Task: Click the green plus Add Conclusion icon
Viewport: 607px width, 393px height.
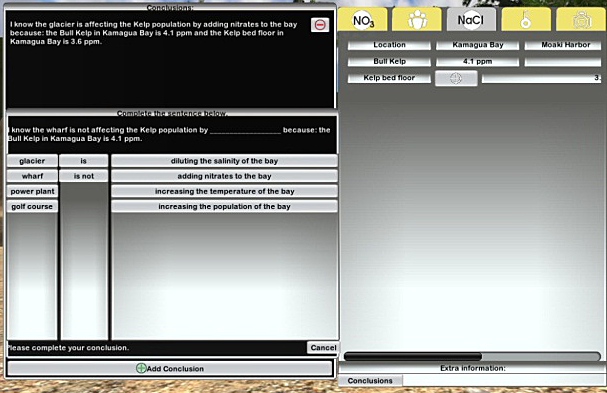Action: [x=141, y=368]
